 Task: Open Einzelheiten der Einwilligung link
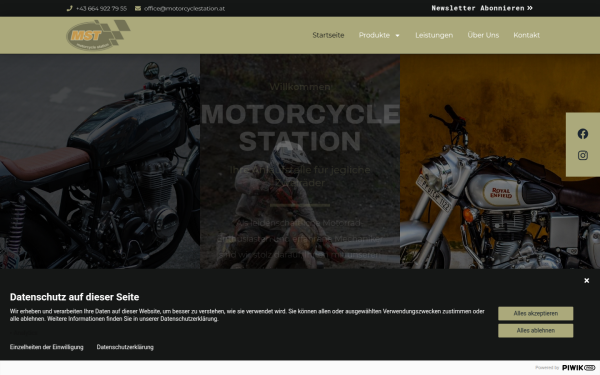pyautogui.click(x=47, y=347)
